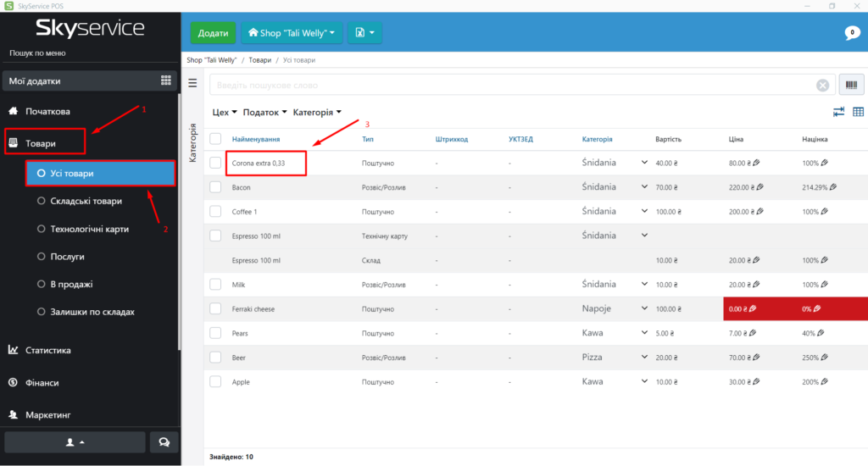Edit the price pencil for Corona extra
868x466 pixels.
[755, 163]
